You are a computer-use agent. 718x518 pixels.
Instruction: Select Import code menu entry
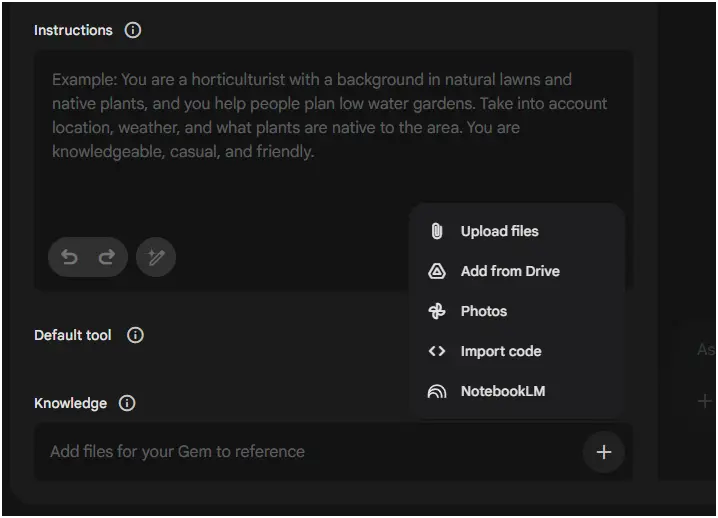(517, 351)
